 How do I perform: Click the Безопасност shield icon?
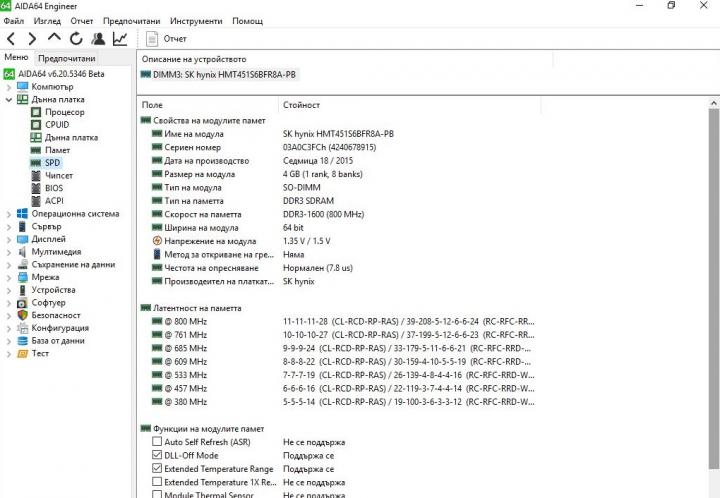(22, 315)
